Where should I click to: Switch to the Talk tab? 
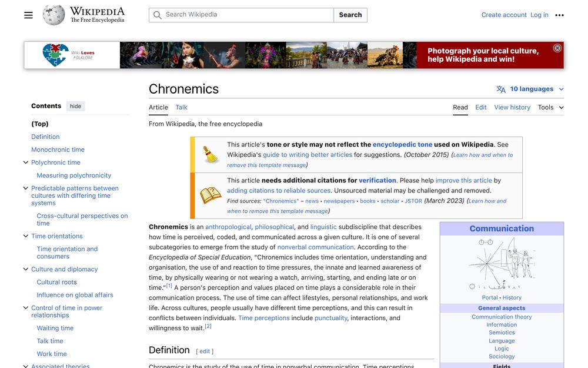coord(181,107)
